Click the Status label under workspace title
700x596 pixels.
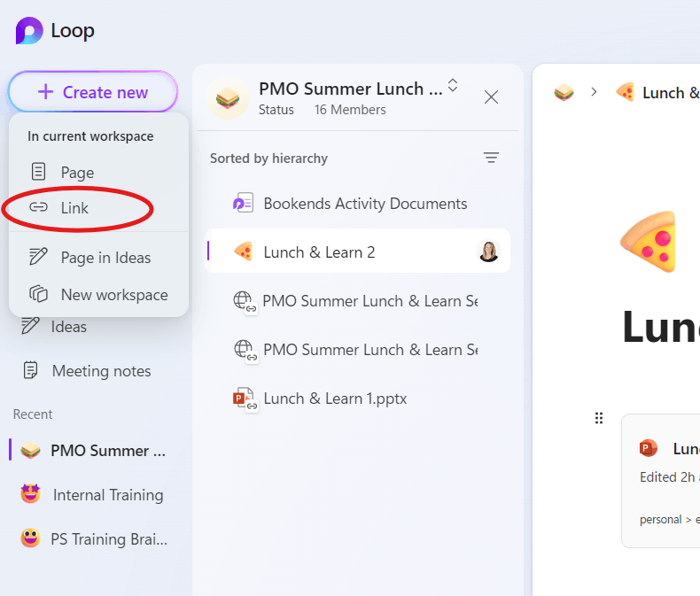pyautogui.click(x=276, y=110)
